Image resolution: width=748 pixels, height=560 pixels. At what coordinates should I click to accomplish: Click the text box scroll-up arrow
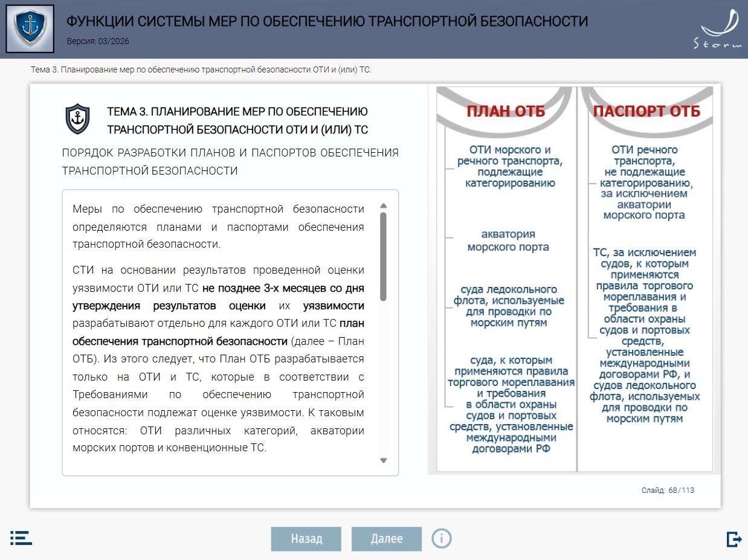pos(383,206)
